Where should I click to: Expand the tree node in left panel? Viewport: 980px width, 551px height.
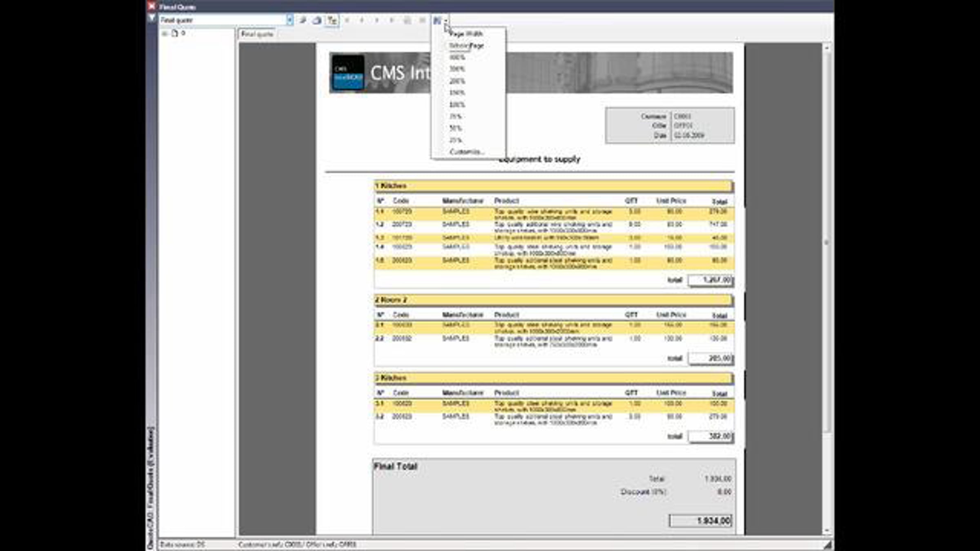(x=164, y=33)
